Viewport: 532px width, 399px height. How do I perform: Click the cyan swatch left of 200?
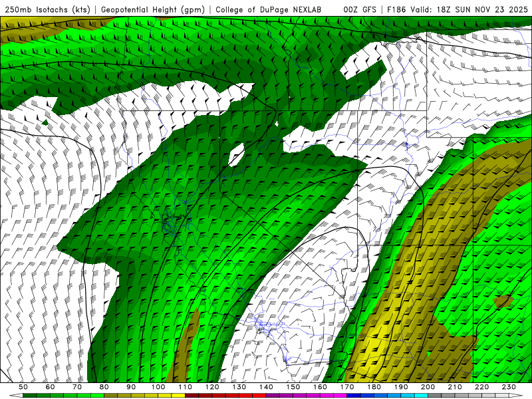422,396
